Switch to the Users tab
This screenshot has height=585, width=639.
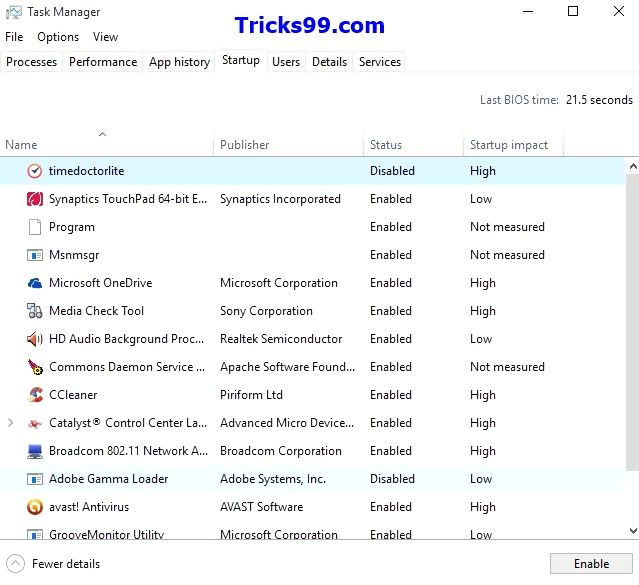click(286, 62)
